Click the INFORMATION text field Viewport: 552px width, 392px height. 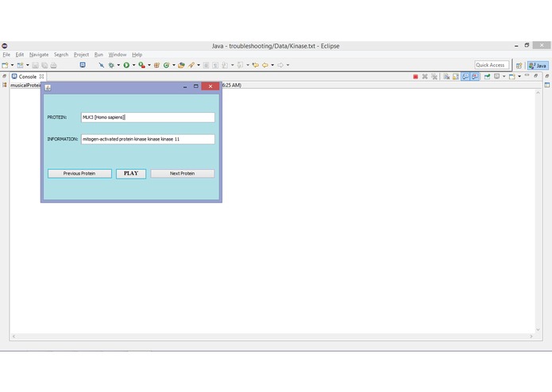coord(148,139)
